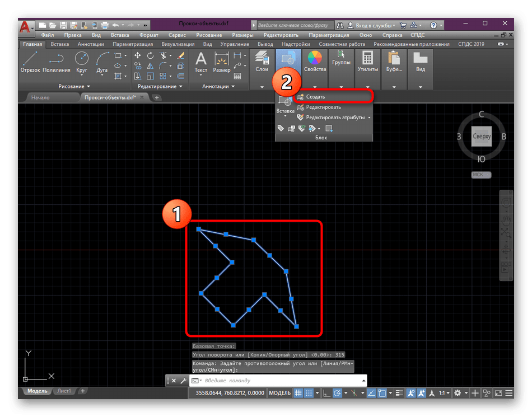Image resolution: width=532 pixels, height=417 pixels.
Task: Switch to the Начало file tab
Action: (x=40, y=97)
